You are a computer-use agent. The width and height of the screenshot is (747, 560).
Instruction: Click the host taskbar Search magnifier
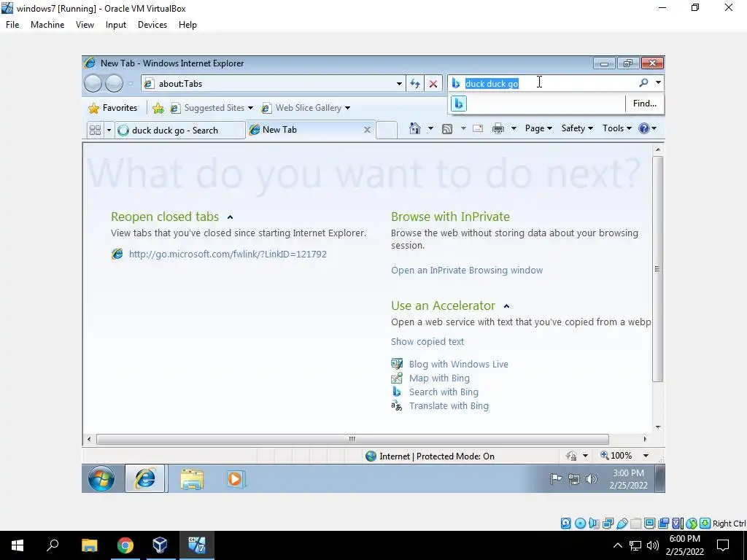[x=53, y=545]
